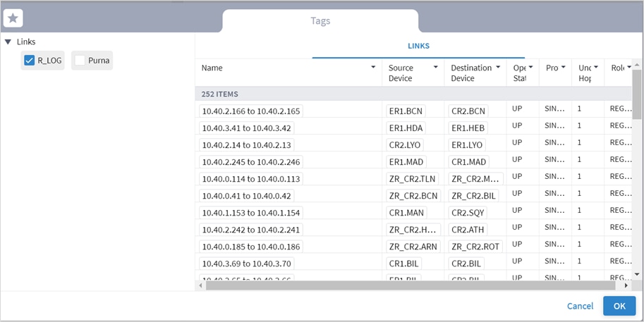Collapse the Links tree section
This screenshot has height=322, width=644.
(x=8, y=42)
